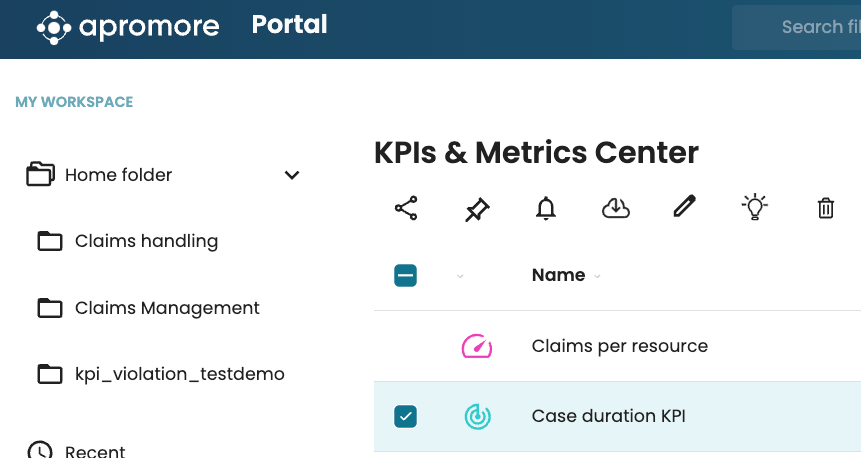861x458 pixels.
Task: Open the Recent items section
Action: point(94,451)
